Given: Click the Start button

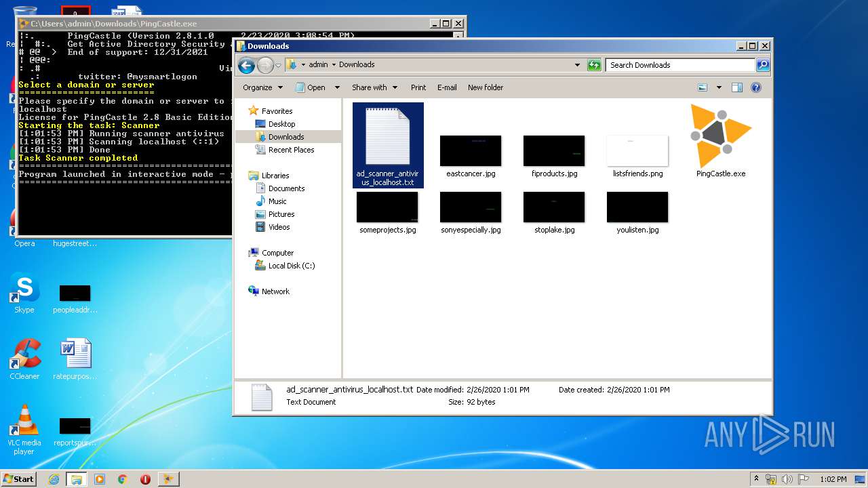Looking at the screenshot, I should pos(18,479).
